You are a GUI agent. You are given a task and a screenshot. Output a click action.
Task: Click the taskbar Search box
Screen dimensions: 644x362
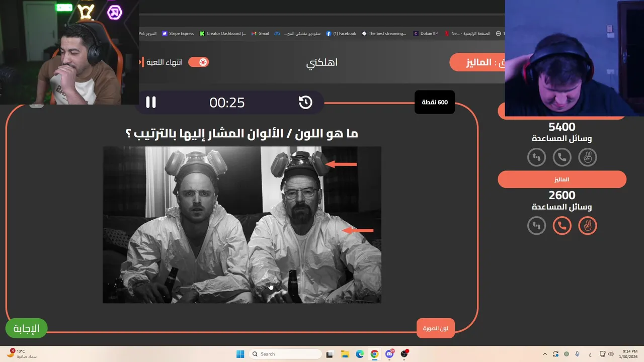click(x=286, y=354)
